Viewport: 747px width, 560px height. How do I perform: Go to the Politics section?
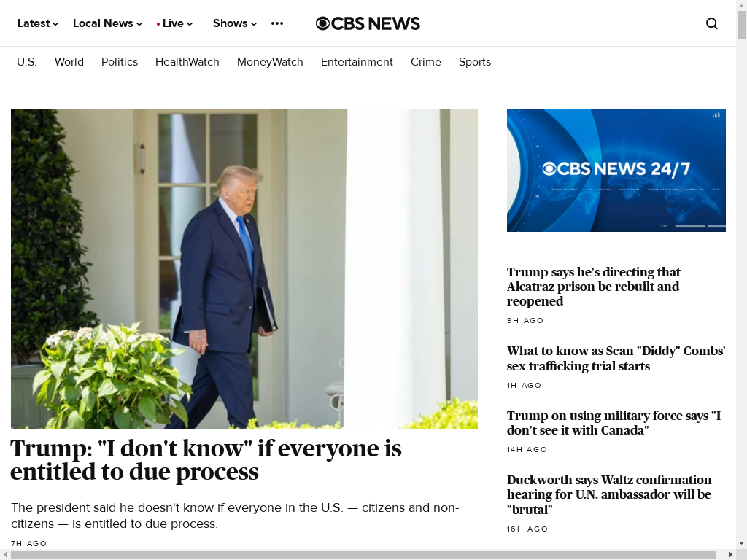120,62
